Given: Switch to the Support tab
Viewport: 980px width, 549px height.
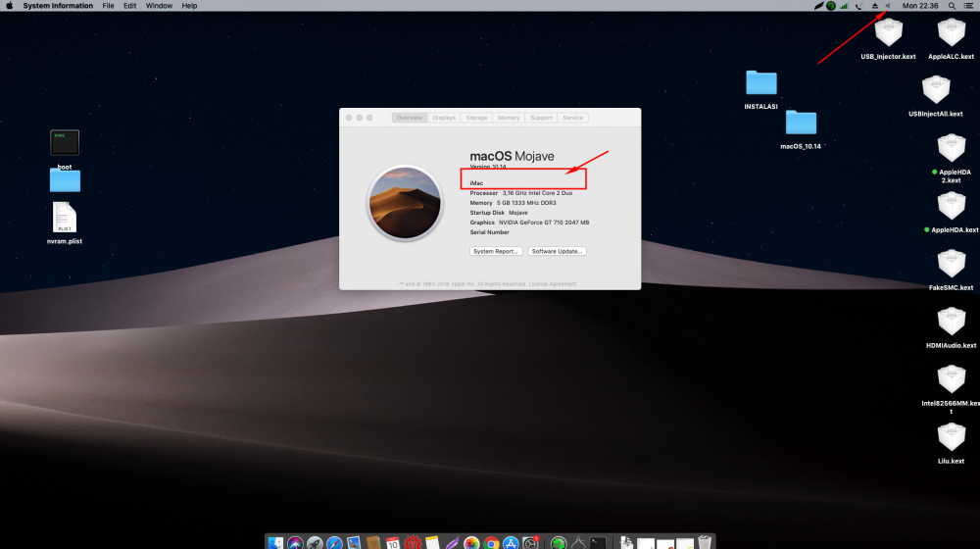Looking at the screenshot, I should [x=541, y=118].
